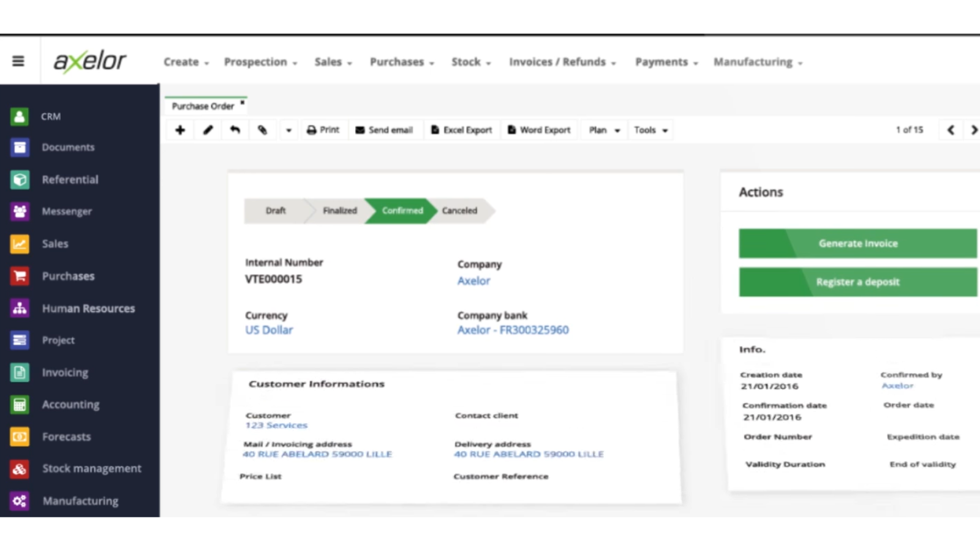Close the Purchase Order tab

coord(243,103)
